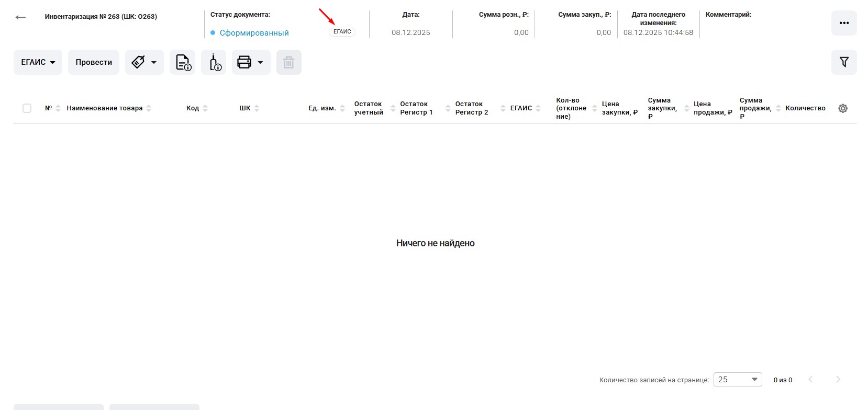This screenshot has height=410, width=868.
Task: Go to next page arrow
Action: point(838,380)
